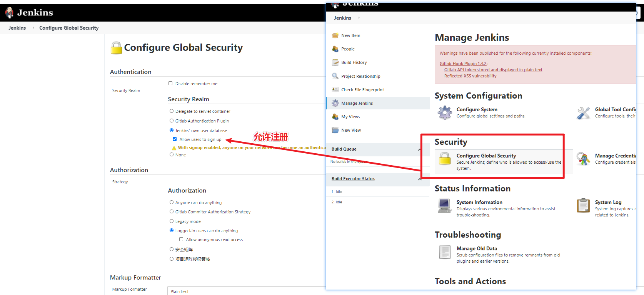Choose Anyone can do anything radio option
Viewport: 644px width, 295px height.
[x=172, y=202]
